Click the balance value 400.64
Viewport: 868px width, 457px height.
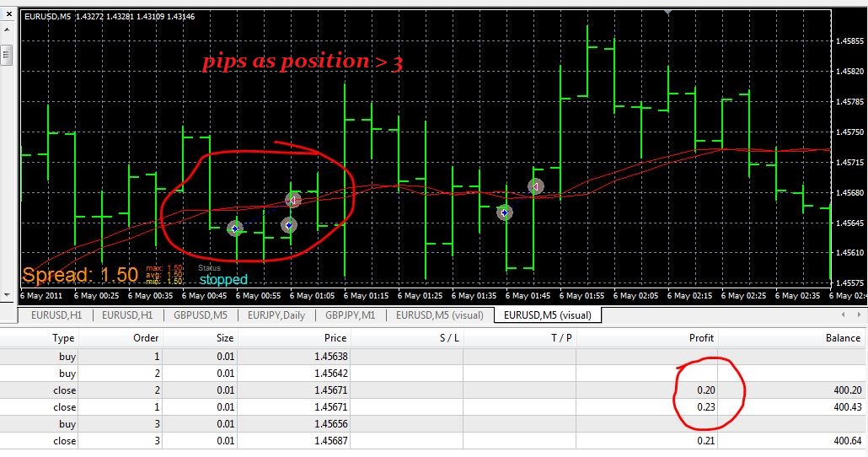[848, 441]
